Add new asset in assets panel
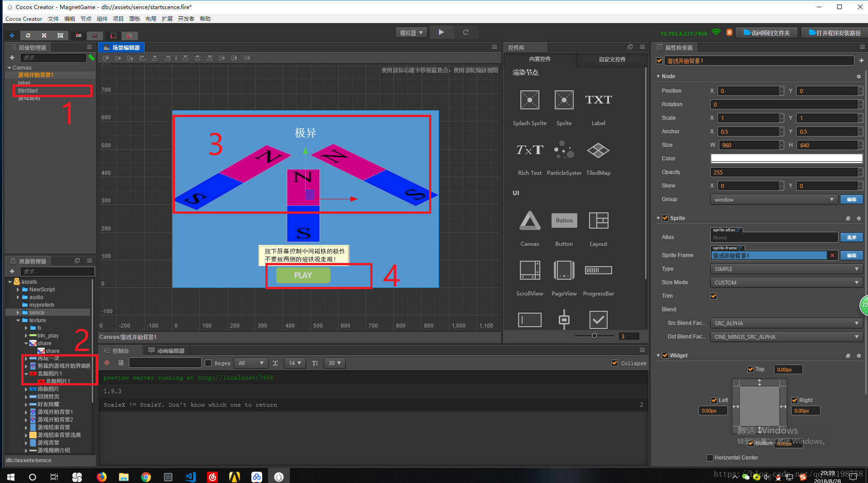This screenshot has height=483, width=868. click(12, 271)
